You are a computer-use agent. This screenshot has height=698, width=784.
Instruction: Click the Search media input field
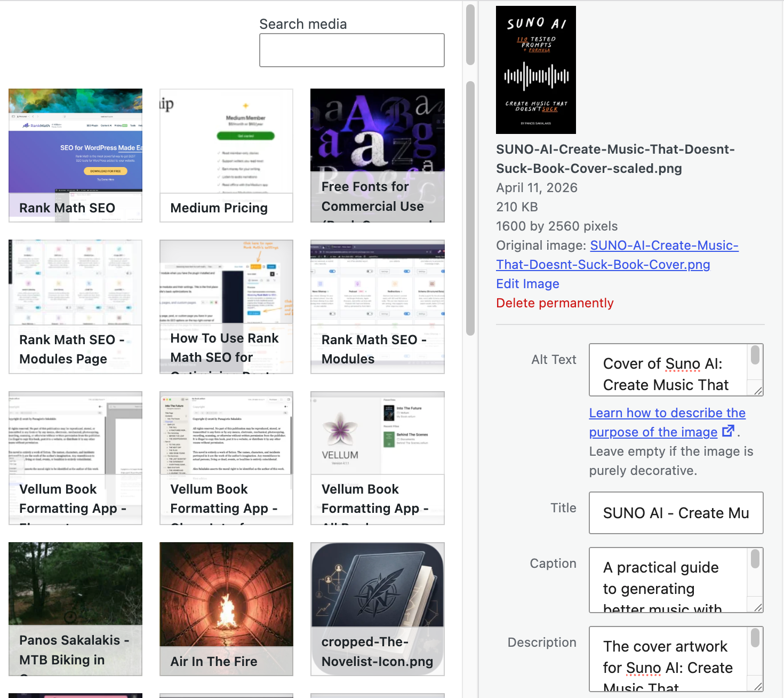(x=351, y=50)
